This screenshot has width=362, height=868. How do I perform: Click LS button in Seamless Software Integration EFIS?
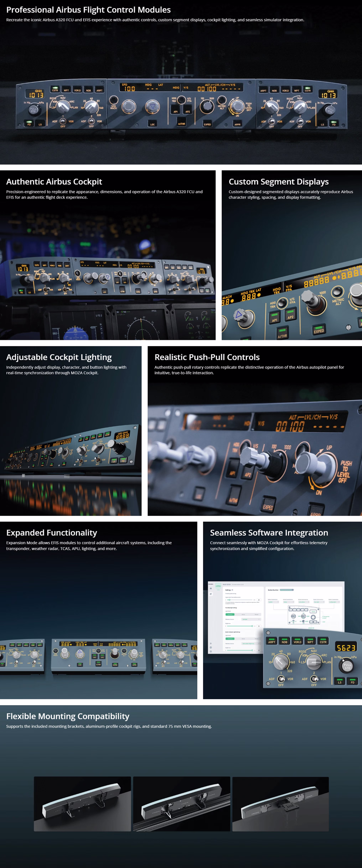coord(339,681)
